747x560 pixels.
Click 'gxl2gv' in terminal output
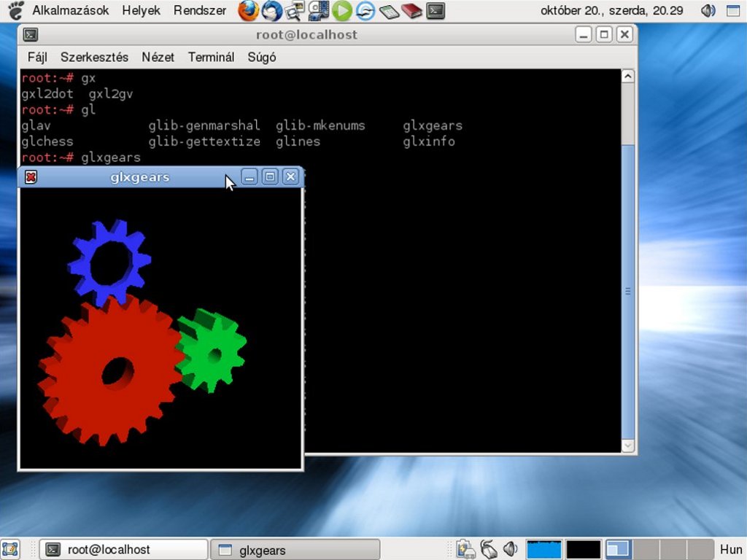coord(111,94)
